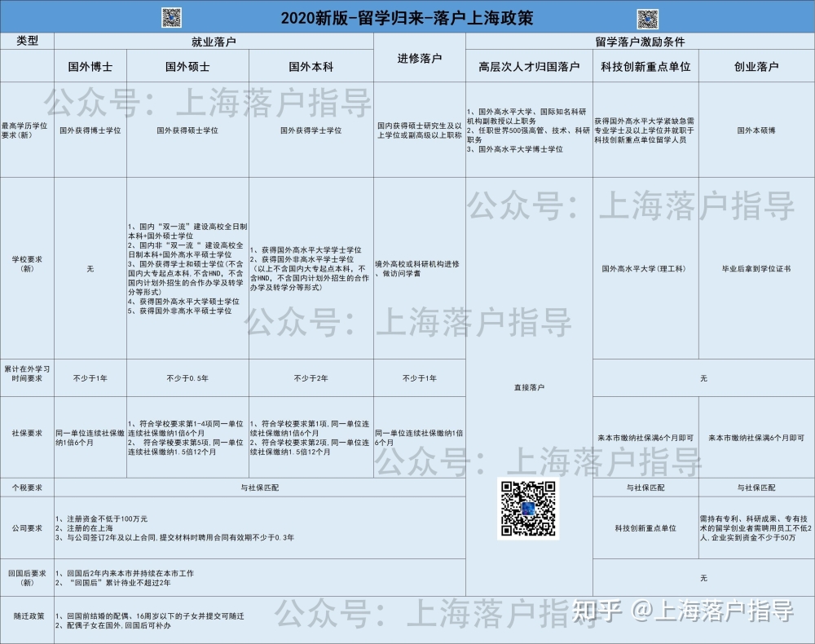Click the 个税 cell 与社保匹配 under 就业落户

260,487
